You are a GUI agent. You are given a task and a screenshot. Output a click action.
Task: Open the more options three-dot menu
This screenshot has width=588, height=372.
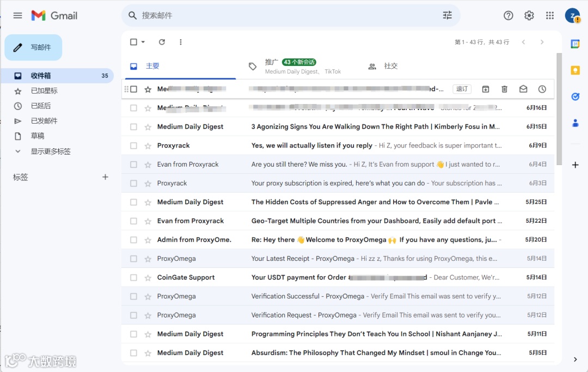[x=180, y=42]
